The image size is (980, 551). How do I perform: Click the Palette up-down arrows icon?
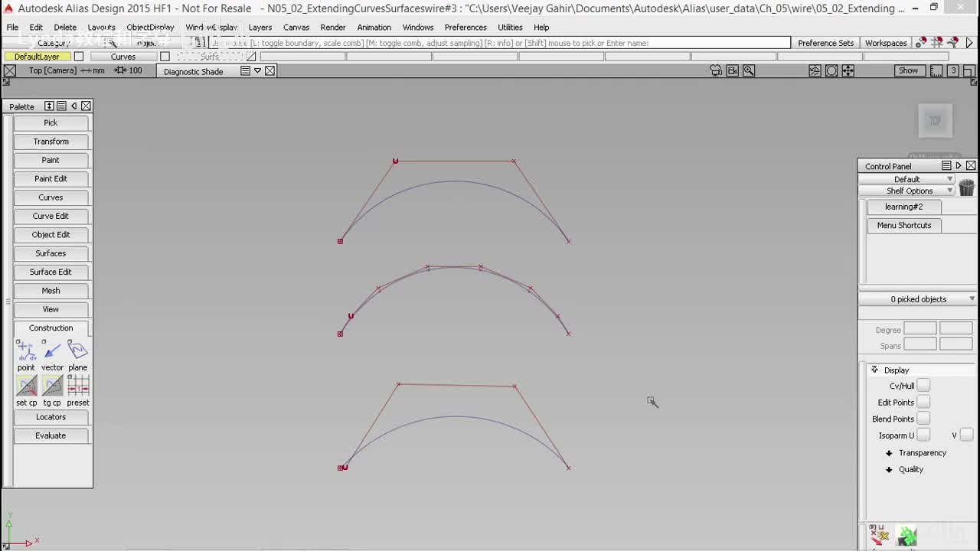[49, 106]
